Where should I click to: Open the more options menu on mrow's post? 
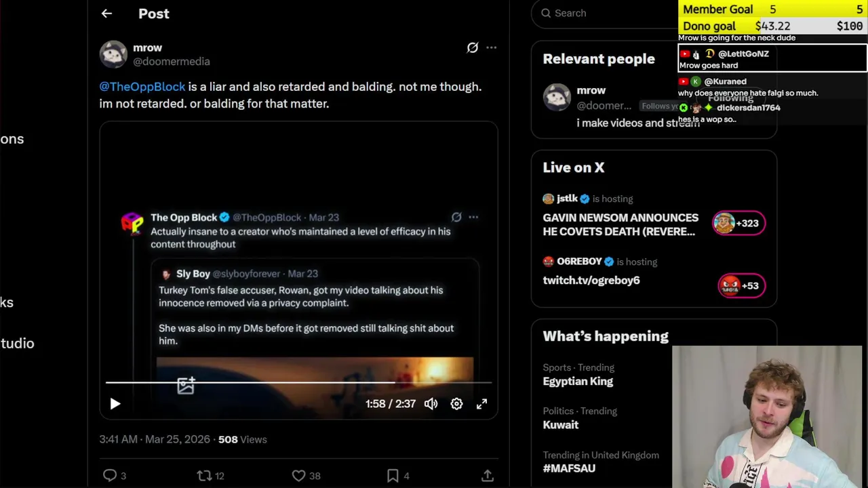coord(492,47)
